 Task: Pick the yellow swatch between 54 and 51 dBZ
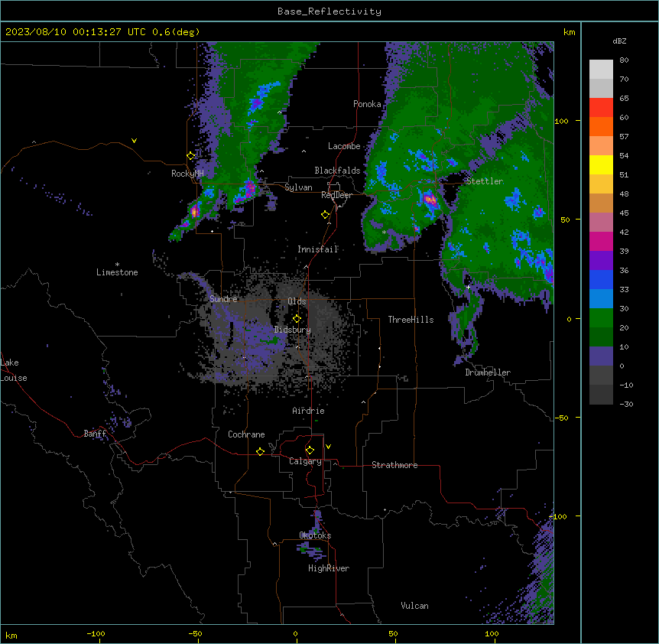pyautogui.click(x=601, y=164)
